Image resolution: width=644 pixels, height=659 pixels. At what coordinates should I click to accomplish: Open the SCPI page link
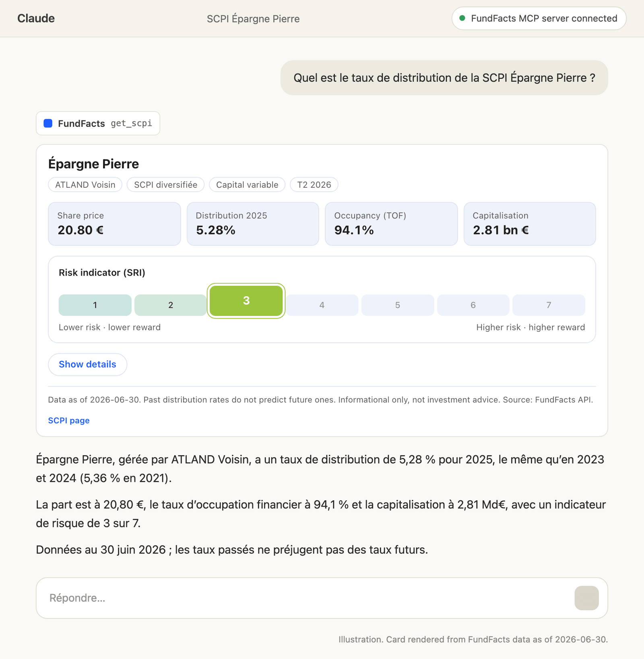pos(69,421)
